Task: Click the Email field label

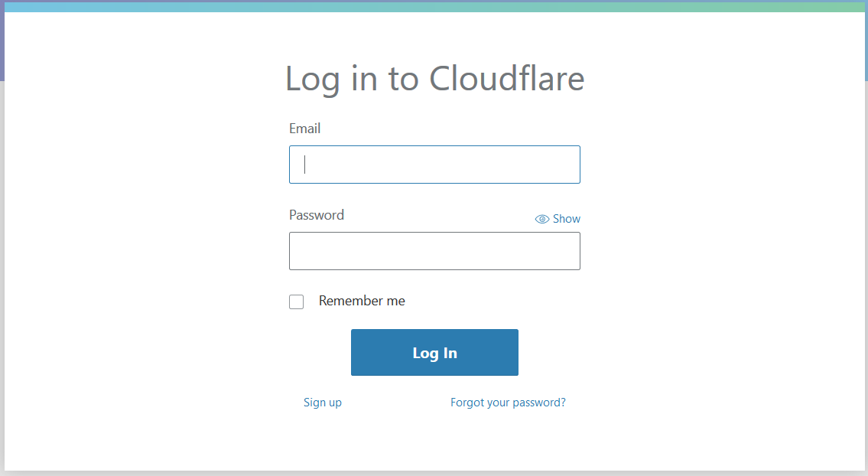Action: [x=304, y=129]
